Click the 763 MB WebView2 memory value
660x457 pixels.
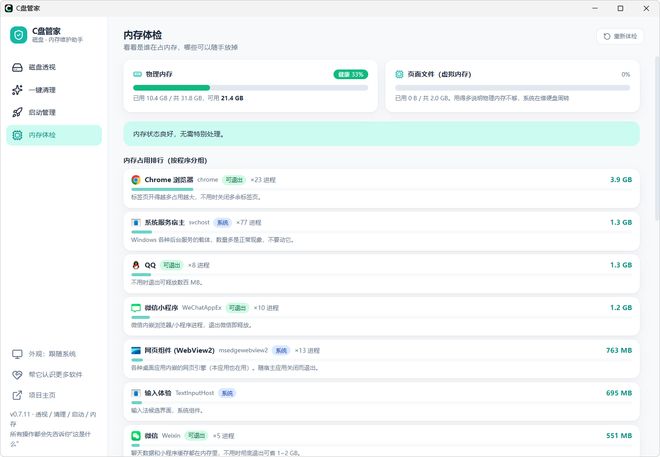pos(619,350)
